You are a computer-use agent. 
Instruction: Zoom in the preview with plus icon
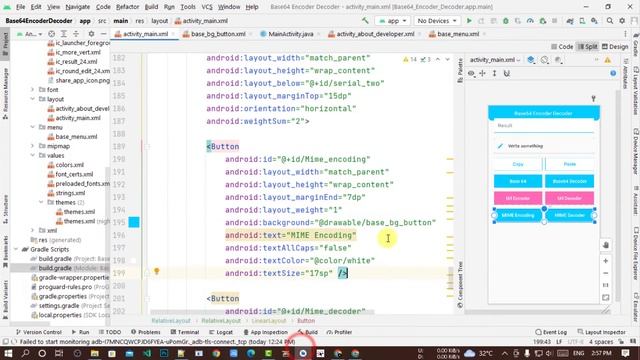click(x=606, y=261)
